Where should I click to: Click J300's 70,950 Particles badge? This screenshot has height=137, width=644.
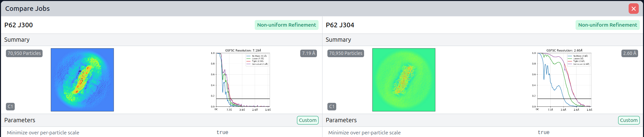point(24,53)
